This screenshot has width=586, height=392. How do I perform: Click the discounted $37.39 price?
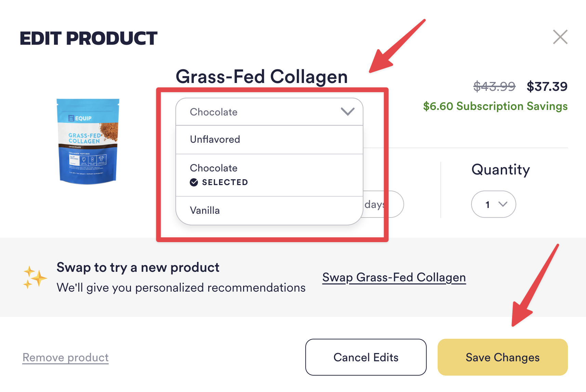[547, 86]
